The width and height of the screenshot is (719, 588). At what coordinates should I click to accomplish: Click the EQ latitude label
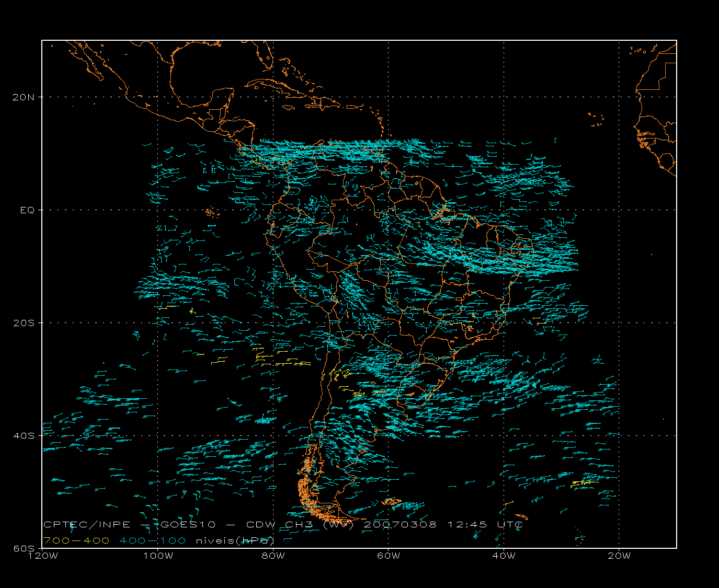(27, 210)
